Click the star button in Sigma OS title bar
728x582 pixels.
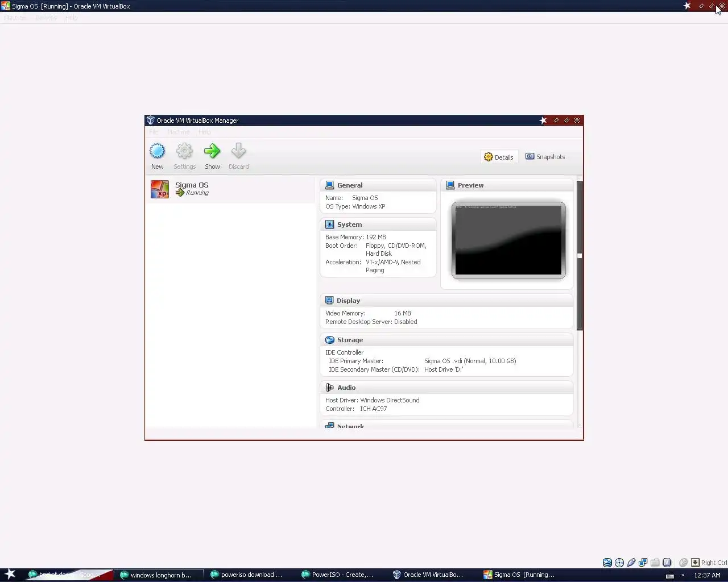coord(687,6)
